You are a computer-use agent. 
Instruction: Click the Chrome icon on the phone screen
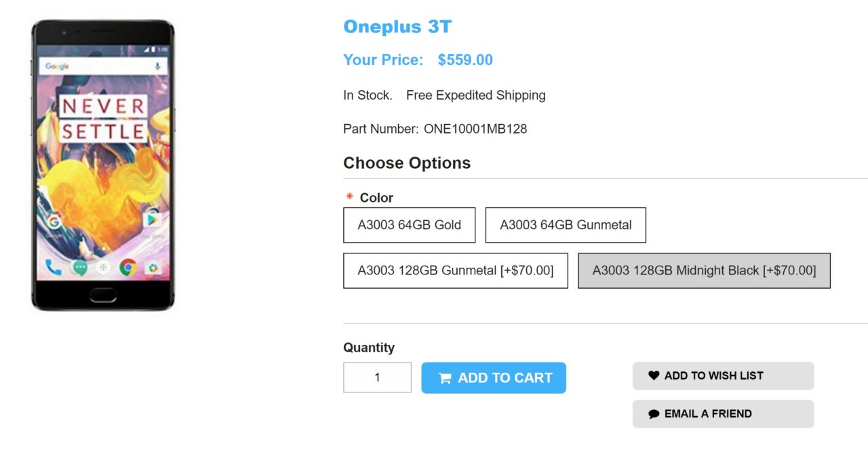pos(127,268)
